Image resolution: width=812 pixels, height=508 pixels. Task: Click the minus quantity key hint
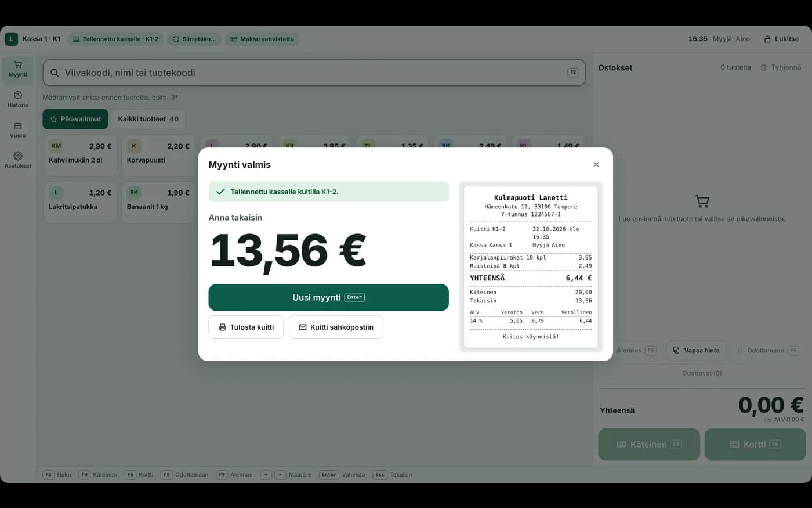tap(280, 475)
